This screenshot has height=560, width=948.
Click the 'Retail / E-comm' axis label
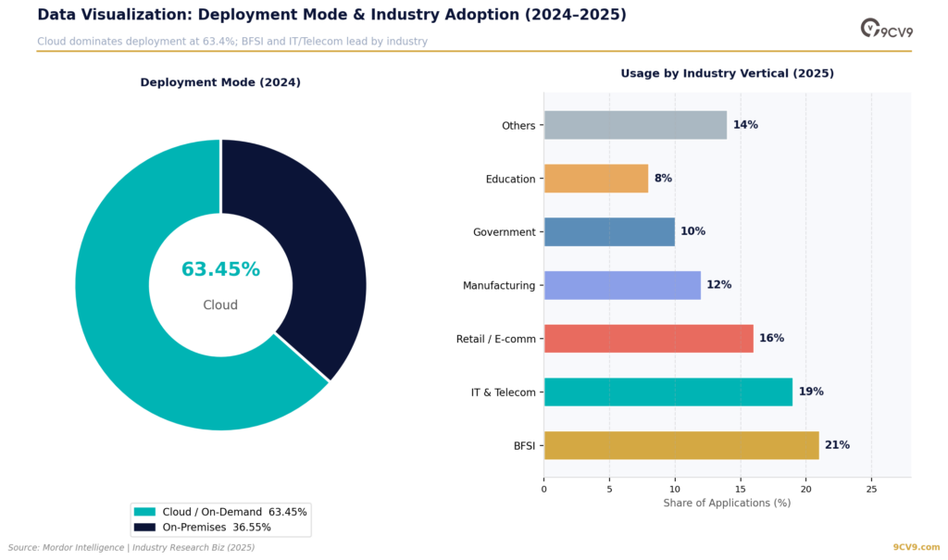click(x=496, y=340)
